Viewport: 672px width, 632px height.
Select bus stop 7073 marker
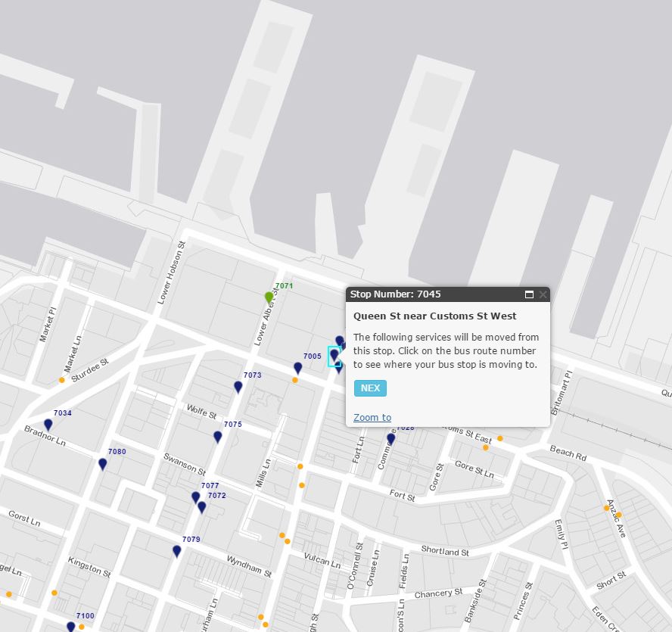click(238, 387)
